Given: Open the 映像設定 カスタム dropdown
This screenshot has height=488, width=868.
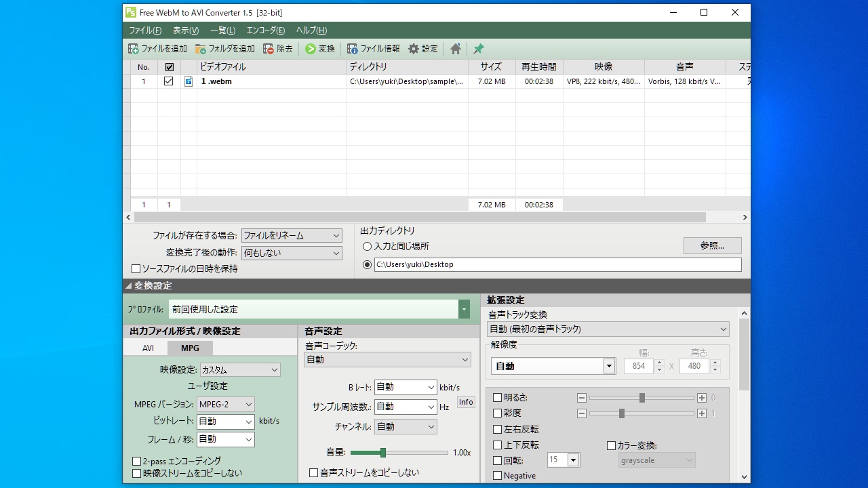Looking at the screenshot, I should click(x=240, y=370).
